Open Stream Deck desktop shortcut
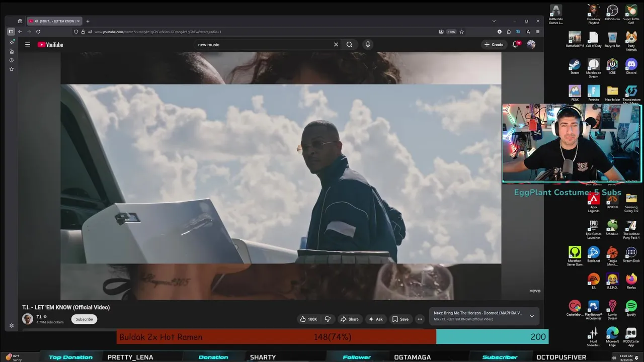Screen dimensions: 644x362 [x=631, y=254]
